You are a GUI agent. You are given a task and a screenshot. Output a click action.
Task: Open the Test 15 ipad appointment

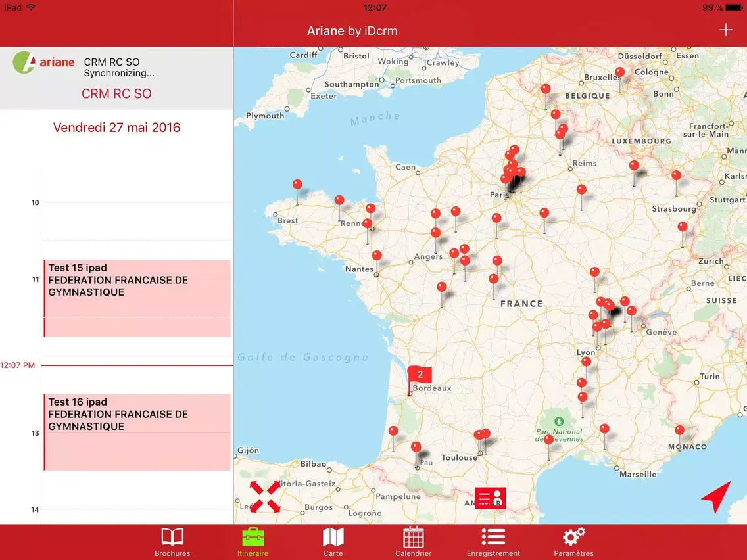pos(137,298)
